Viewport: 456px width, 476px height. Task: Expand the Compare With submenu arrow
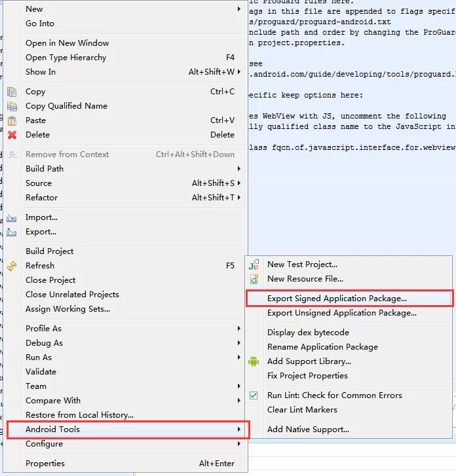239,401
